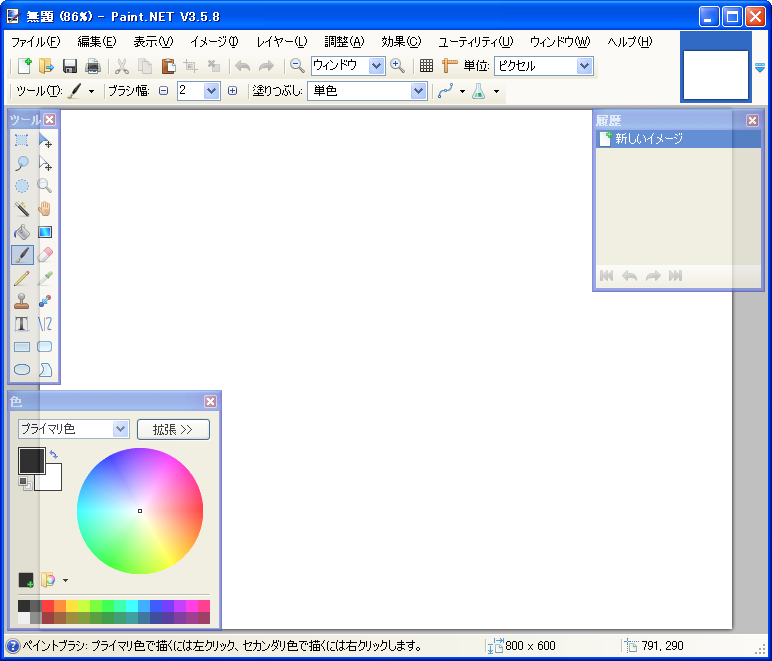Select the Color Picker eyedropper tool
Screen dimensions: 772x661
[x=45, y=278]
